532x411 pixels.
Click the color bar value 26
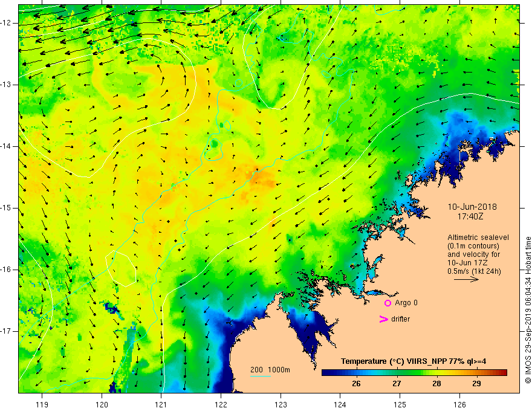[356, 384]
